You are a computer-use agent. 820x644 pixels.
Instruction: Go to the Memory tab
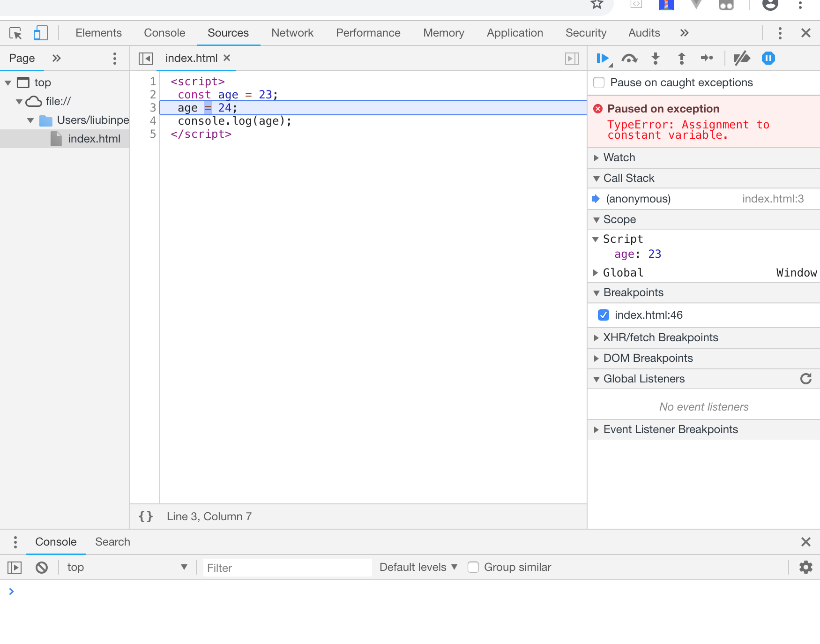(444, 33)
